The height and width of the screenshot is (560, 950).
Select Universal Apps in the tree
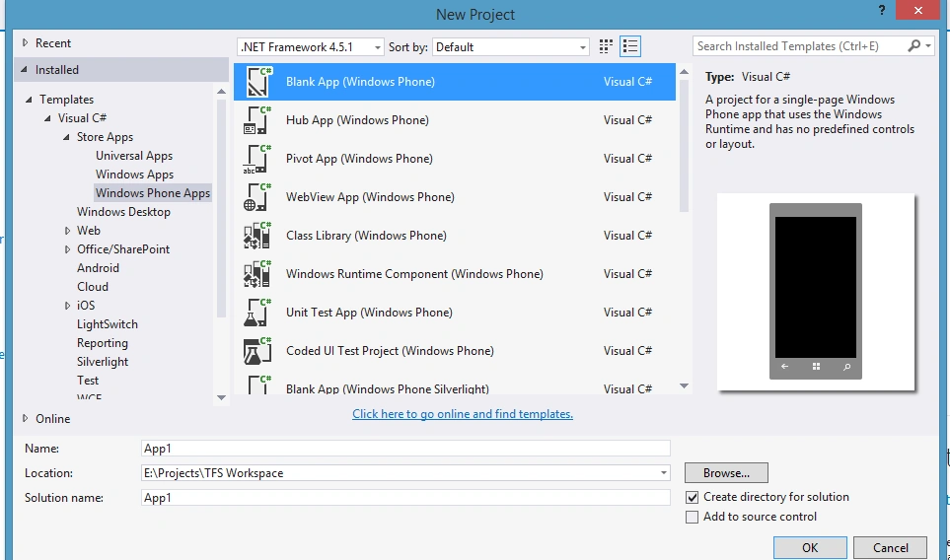(134, 156)
